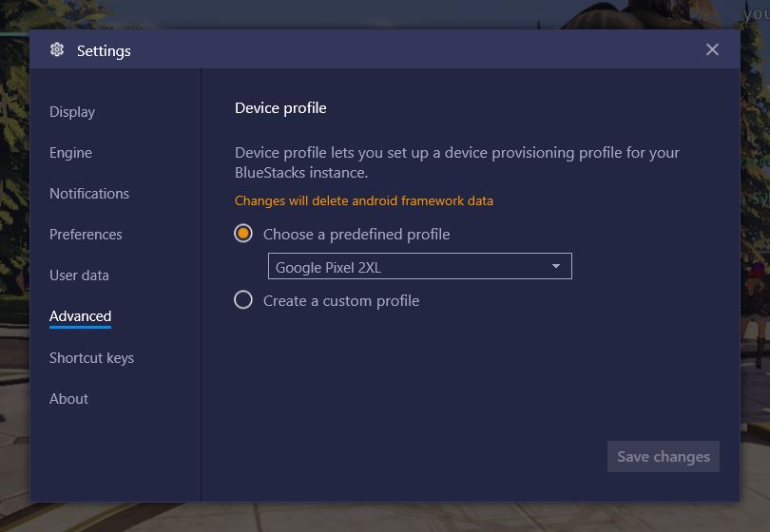Click the Settings title text
This screenshot has height=532, width=770.
coord(104,50)
